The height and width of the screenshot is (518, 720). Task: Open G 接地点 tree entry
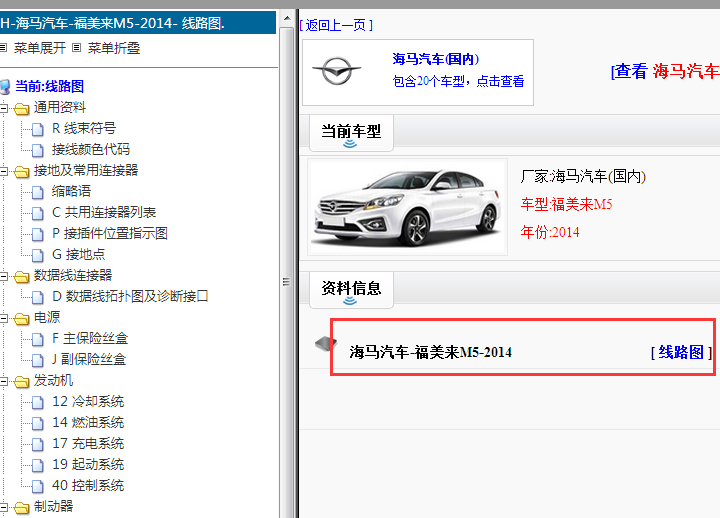tap(79, 254)
